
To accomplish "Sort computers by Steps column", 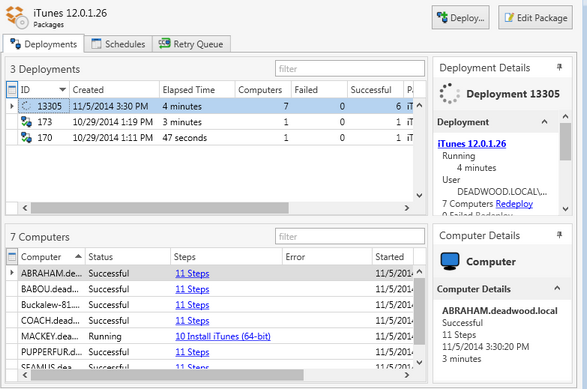I will click(x=226, y=257).
